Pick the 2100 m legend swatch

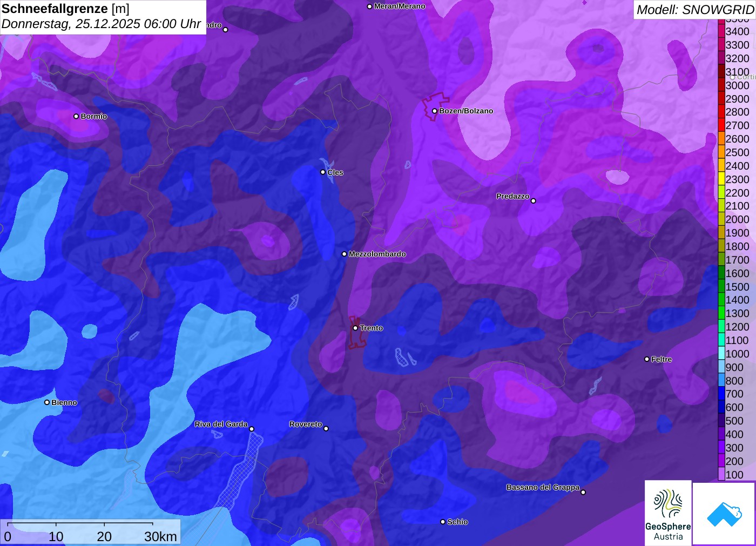point(721,206)
